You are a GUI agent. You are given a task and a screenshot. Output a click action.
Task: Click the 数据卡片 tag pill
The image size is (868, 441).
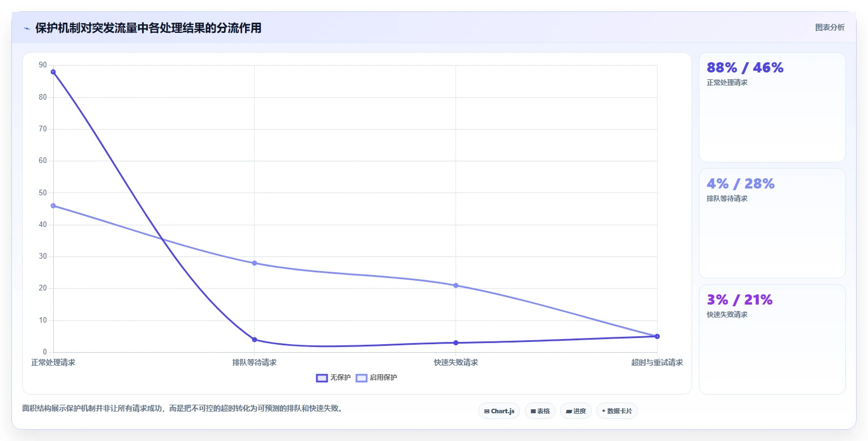tap(617, 411)
